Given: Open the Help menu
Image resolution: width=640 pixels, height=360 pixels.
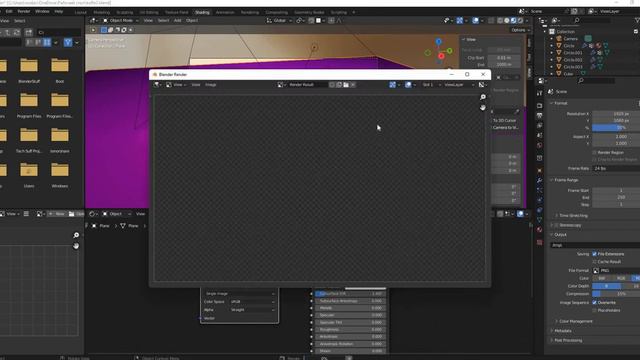Looking at the screenshot, I should point(59,11).
